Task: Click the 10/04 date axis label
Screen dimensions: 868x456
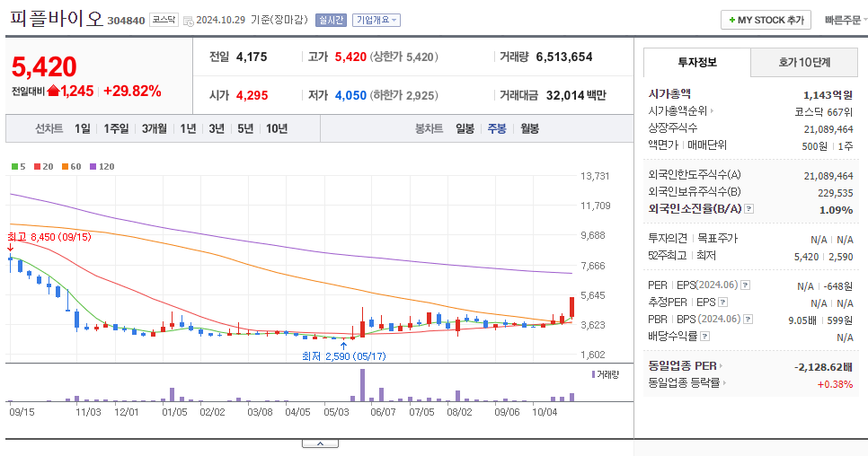Action: tap(545, 412)
